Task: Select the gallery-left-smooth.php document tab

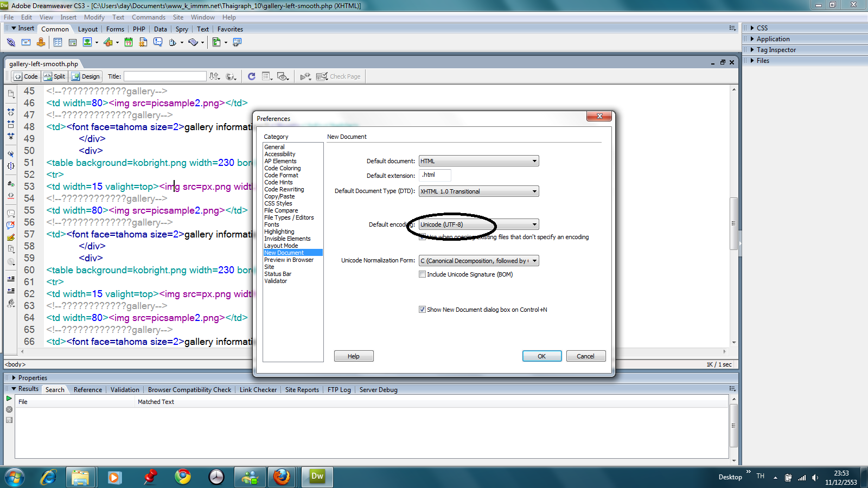Action: (43, 64)
